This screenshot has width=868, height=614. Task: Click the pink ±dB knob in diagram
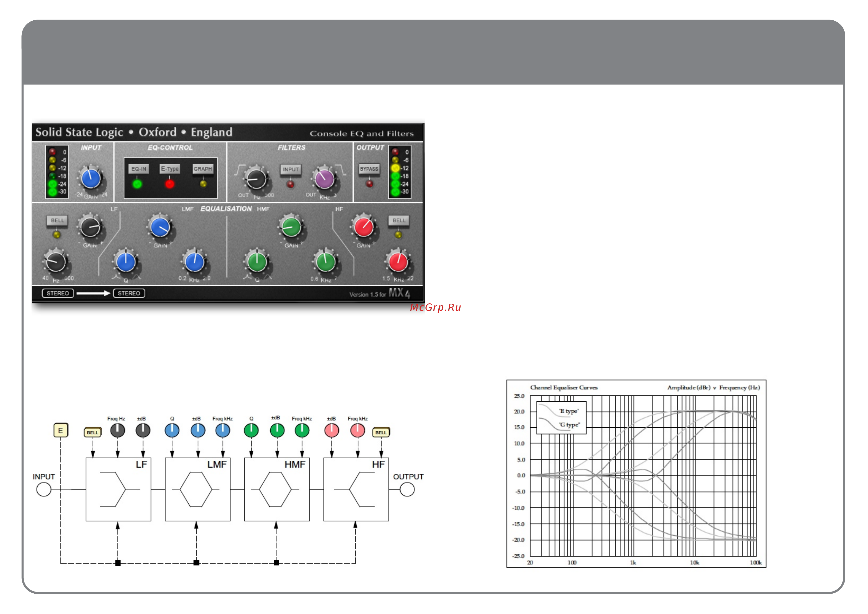331,430
